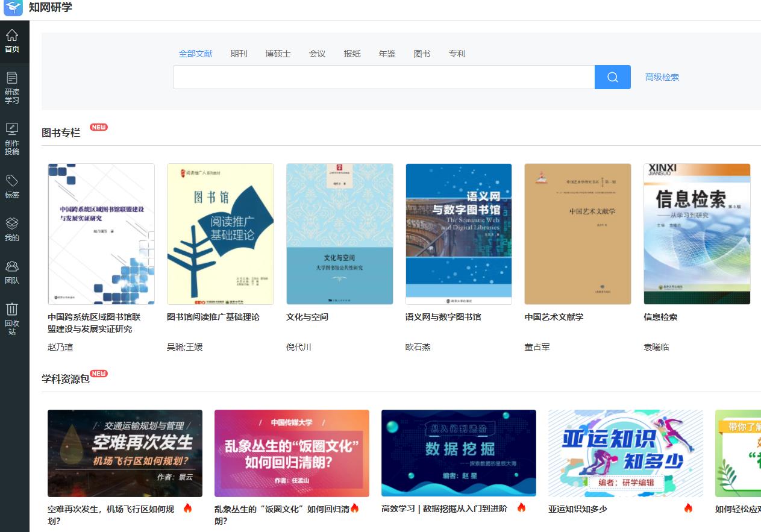761x532 pixels.
Task: Open the 团队 team sidebar icon
Action: (x=12, y=272)
